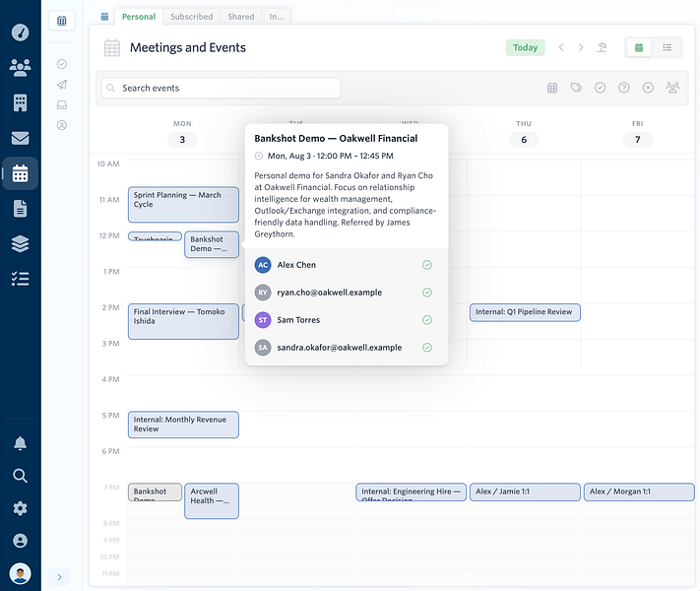This screenshot has height=591, width=700.
Task: Click the user avatar photo at bottom
Action: tap(20, 573)
